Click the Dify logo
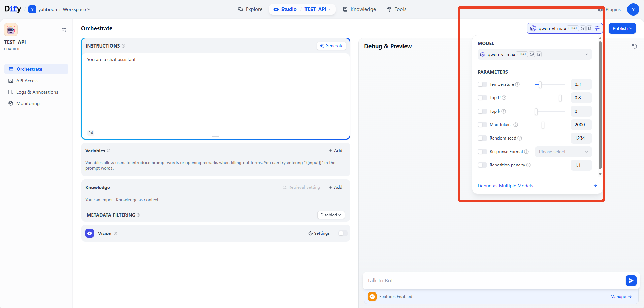This screenshot has width=644, height=308. [12, 9]
